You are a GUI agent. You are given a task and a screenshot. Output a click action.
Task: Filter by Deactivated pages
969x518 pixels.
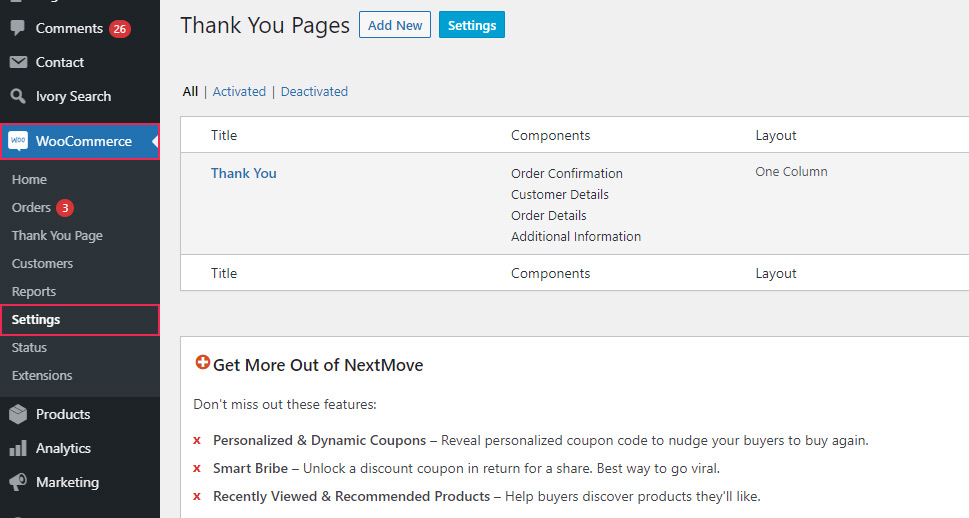click(x=314, y=91)
